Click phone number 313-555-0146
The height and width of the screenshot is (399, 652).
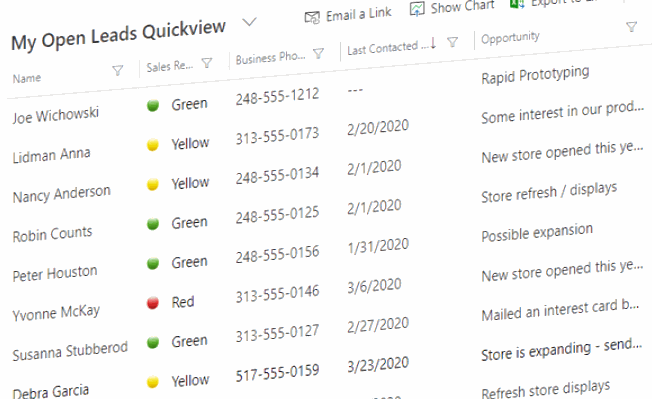pyautogui.click(x=277, y=294)
